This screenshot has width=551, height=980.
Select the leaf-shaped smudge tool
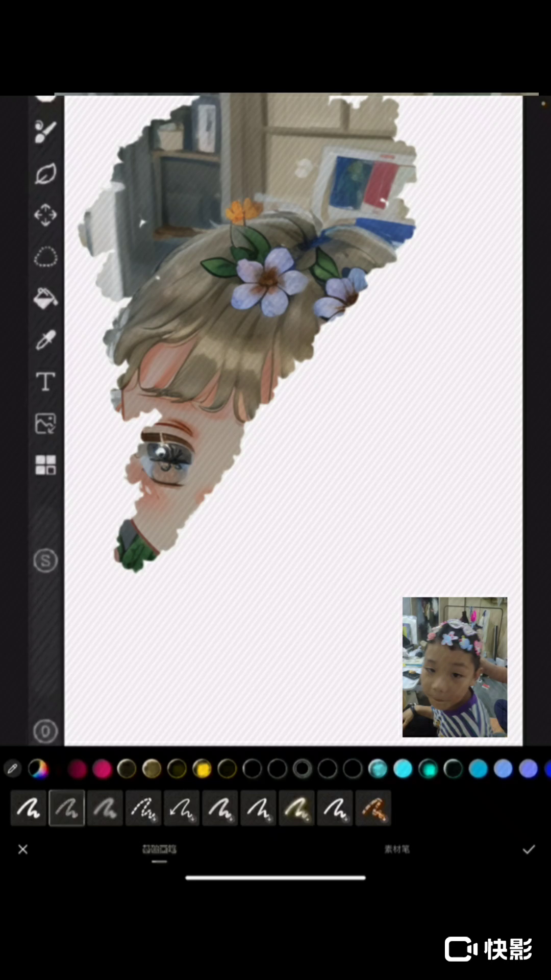(45, 174)
